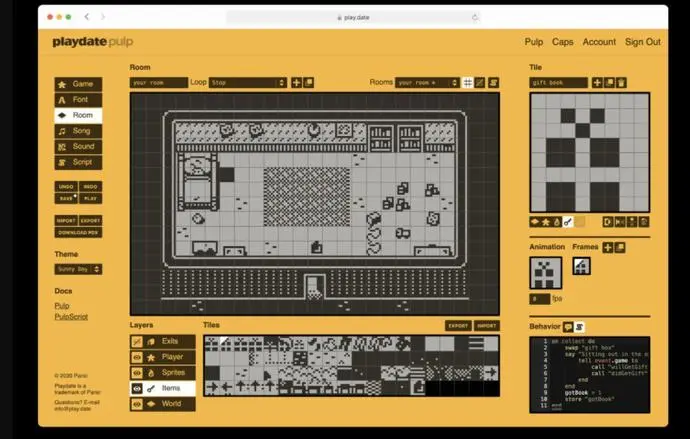Click the Redo button
The image size is (690, 439).
point(91,187)
